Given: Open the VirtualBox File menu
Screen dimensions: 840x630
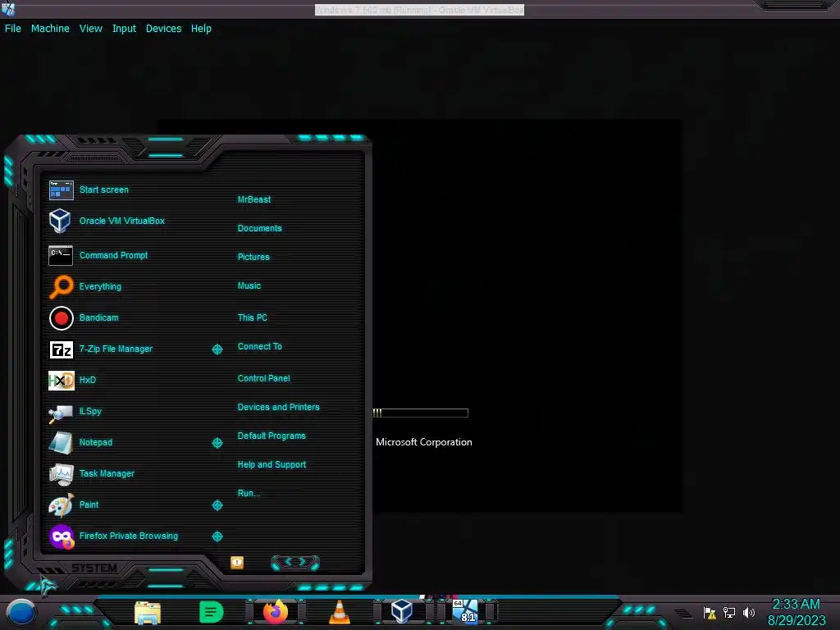Looking at the screenshot, I should pos(13,29).
